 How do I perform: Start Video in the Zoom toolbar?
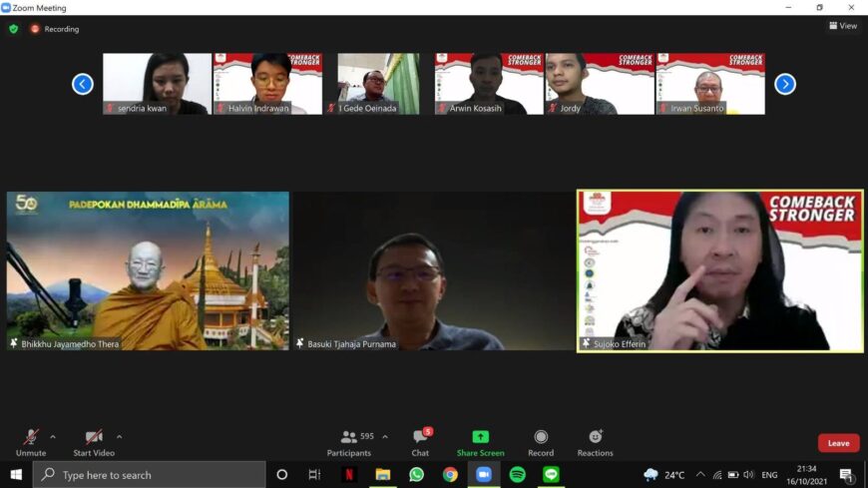(94, 442)
